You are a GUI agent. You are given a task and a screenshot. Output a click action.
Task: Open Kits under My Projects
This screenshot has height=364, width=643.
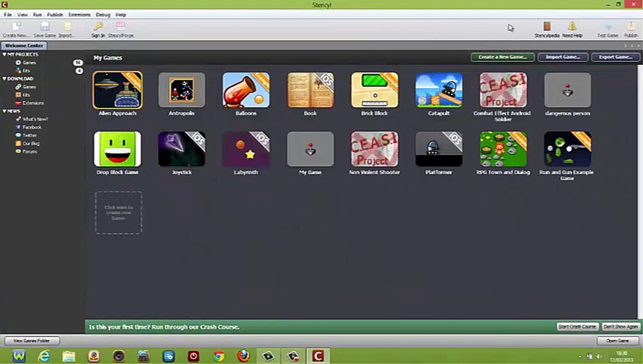click(26, 71)
